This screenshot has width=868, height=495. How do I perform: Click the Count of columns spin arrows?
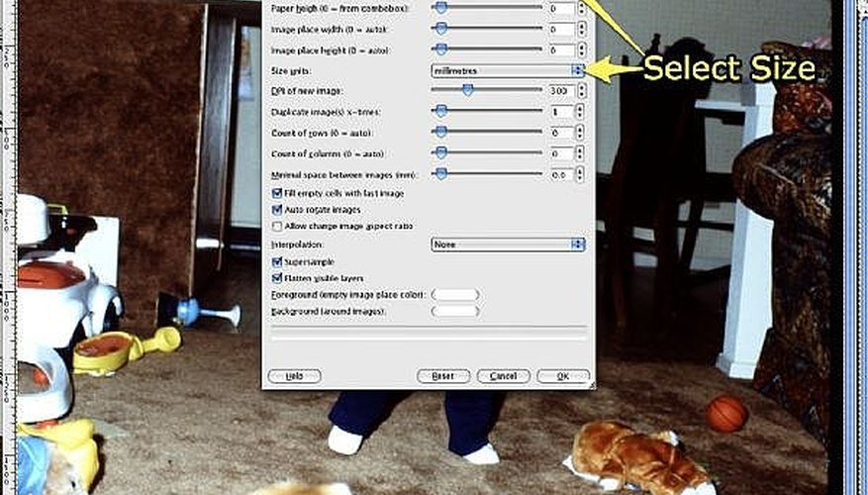580,153
